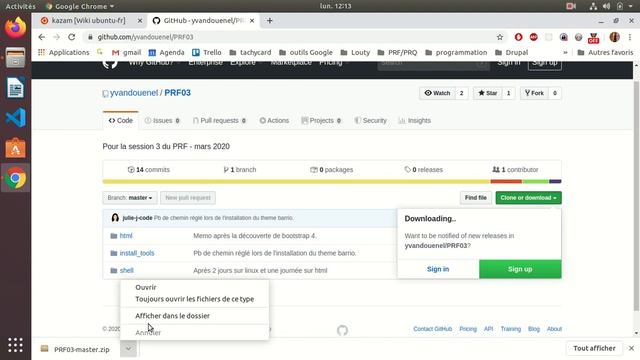Open Chrome's three-dot menu
Viewport: 640px width, 360px height.
630,37
